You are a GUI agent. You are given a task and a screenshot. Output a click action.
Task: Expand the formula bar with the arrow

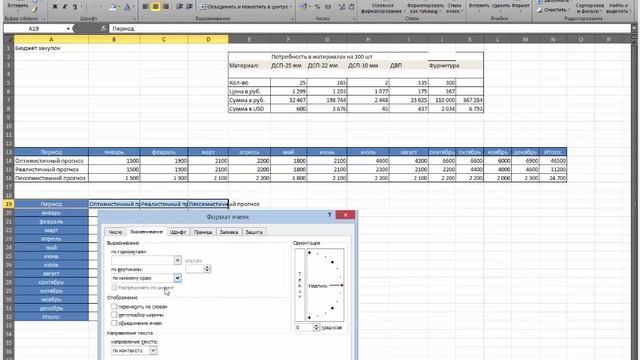(634, 28)
